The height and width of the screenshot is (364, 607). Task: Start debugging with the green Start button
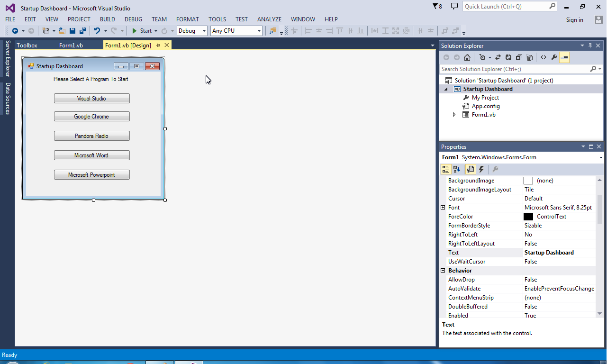click(x=142, y=31)
